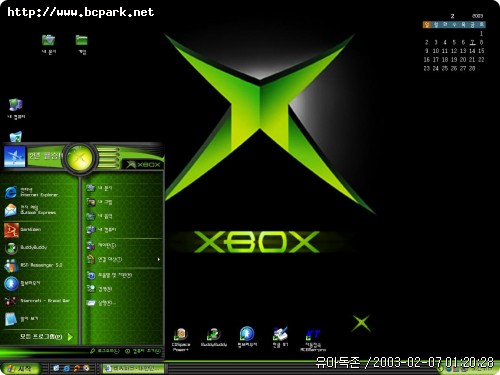The image size is (500, 375).
Task: Click the first Quick Launch icon beside Start
Action: tap(56, 368)
